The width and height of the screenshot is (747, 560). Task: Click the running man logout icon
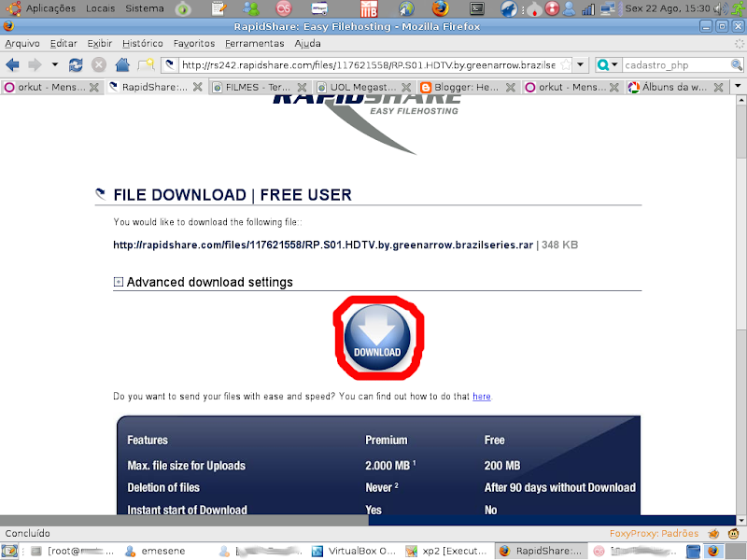739,8
